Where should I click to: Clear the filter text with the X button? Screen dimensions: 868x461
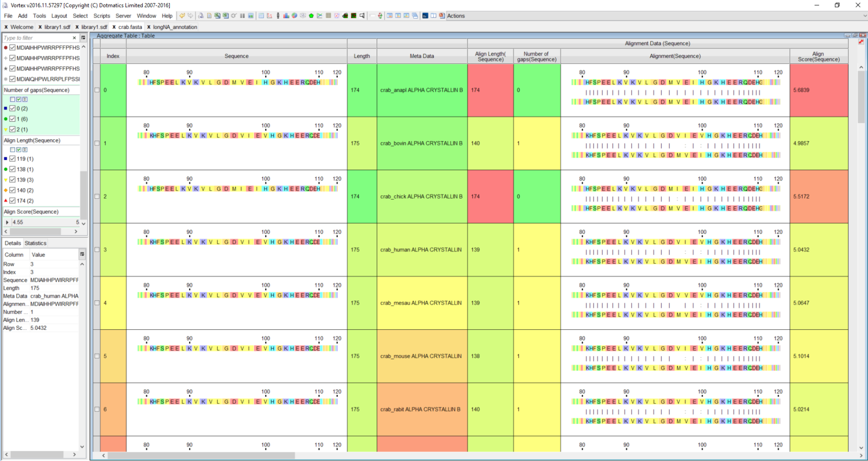74,38
